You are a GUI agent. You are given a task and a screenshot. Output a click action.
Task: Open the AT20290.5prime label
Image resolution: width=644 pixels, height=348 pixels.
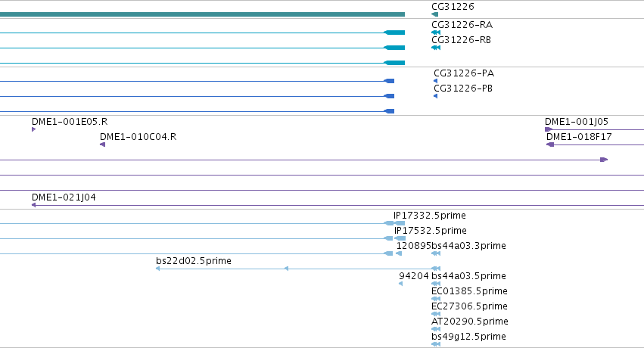click(470, 322)
